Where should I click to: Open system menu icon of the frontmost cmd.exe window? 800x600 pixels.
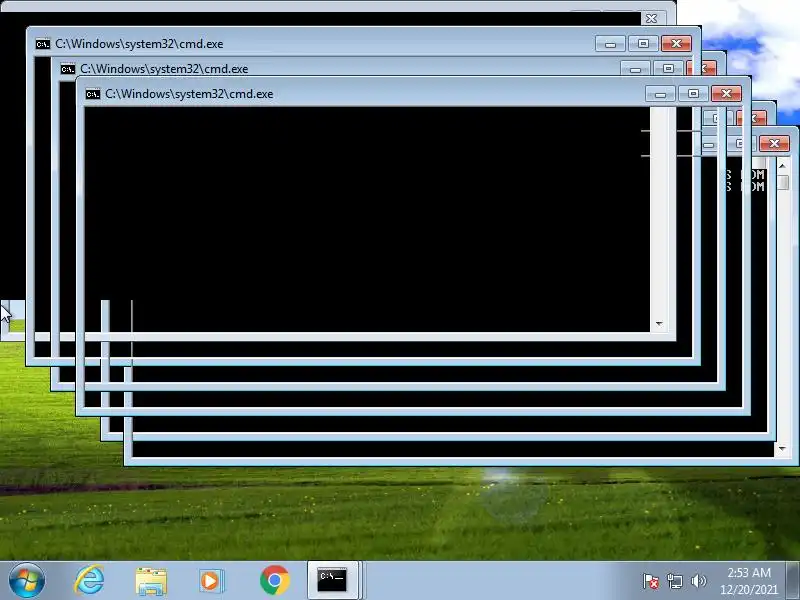click(92, 94)
